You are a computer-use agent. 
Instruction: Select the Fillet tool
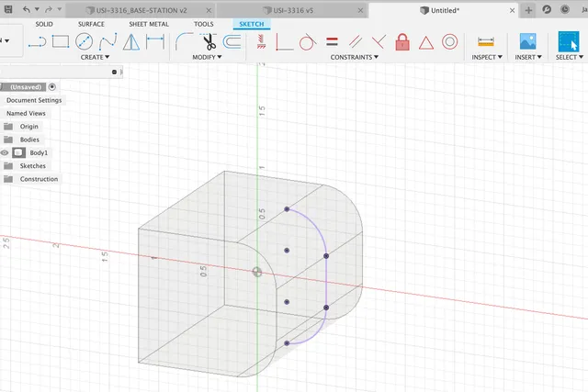(184, 41)
